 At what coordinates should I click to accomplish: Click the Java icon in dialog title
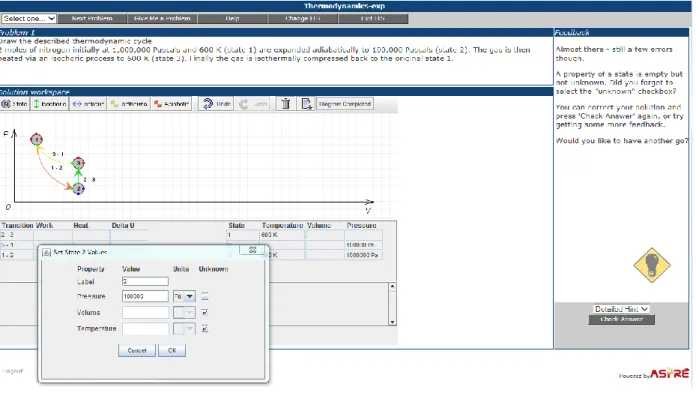click(x=46, y=252)
